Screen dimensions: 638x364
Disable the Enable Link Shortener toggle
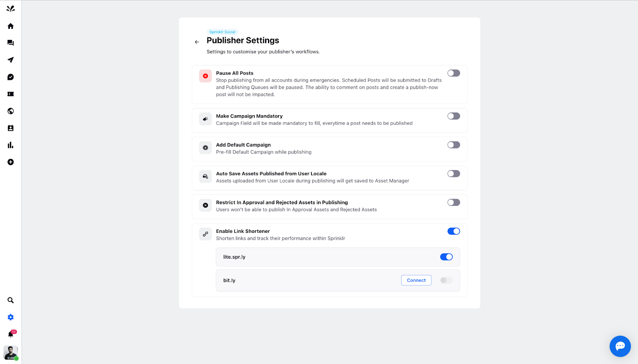coord(454,231)
